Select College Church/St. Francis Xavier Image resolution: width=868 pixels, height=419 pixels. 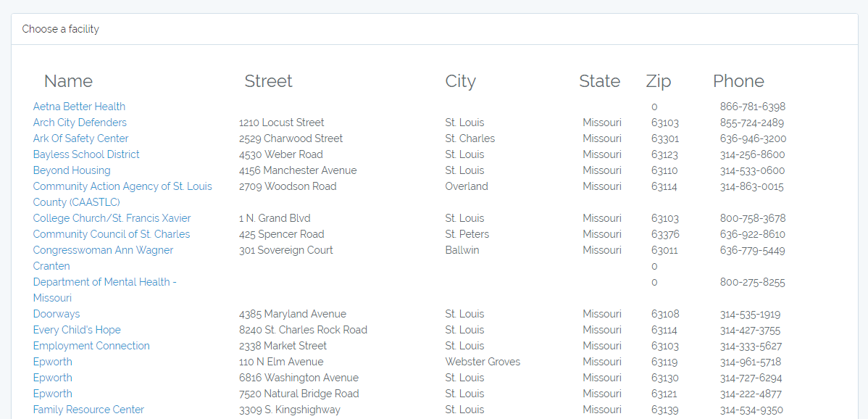(112, 218)
